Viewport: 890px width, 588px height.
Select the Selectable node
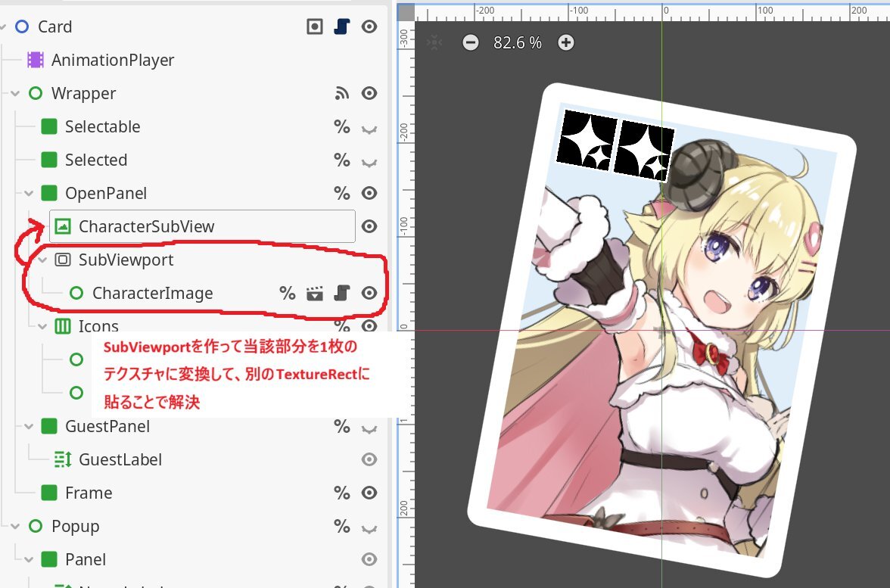point(103,126)
